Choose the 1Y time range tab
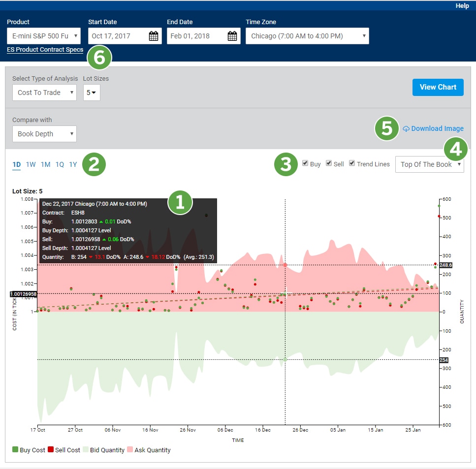Image resolution: width=476 pixels, height=469 pixels. click(73, 164)
